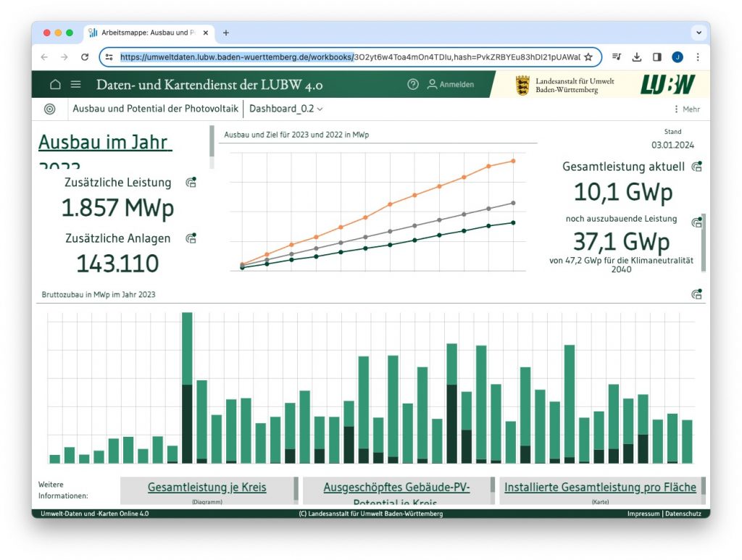Open data icon next to Zusätzliche Anlagen

tap(191, 238)
